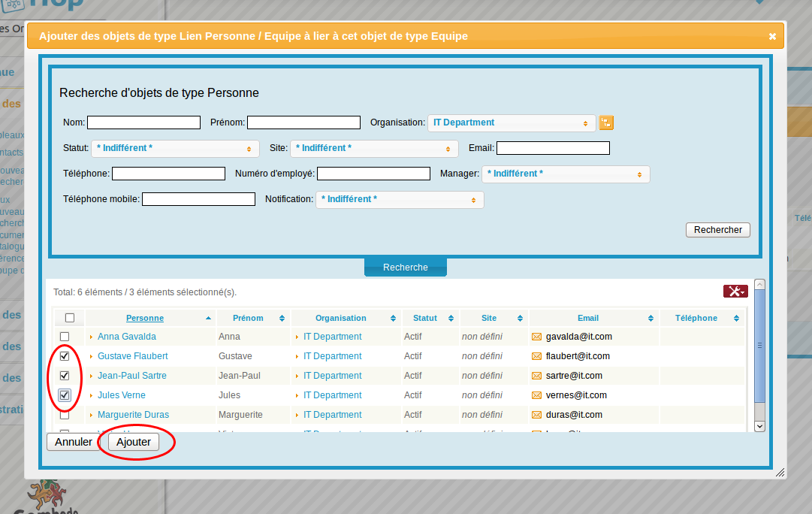
Task: Click the email envelope icon for gavalda@it.com
Action: pos(536,337)
